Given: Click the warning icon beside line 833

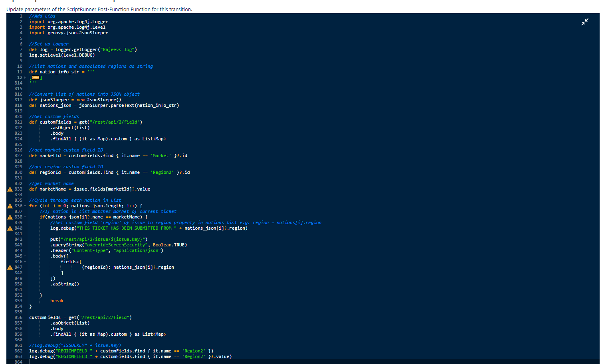Looking at the screenshot, I should [x=10, y=189].
